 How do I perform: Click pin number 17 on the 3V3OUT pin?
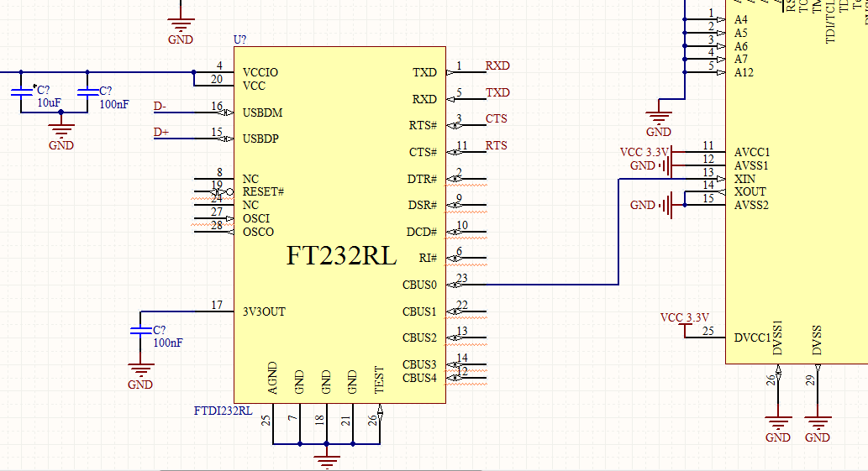click(217, 305)
